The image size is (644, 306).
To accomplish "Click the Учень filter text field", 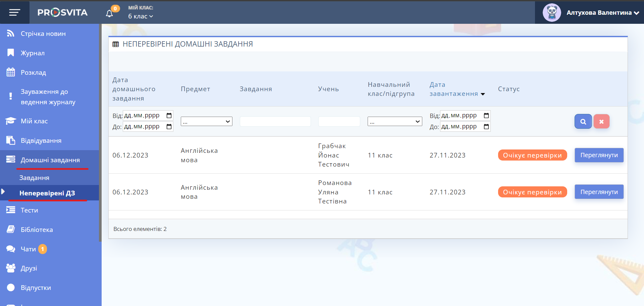I will pos(339,121).
